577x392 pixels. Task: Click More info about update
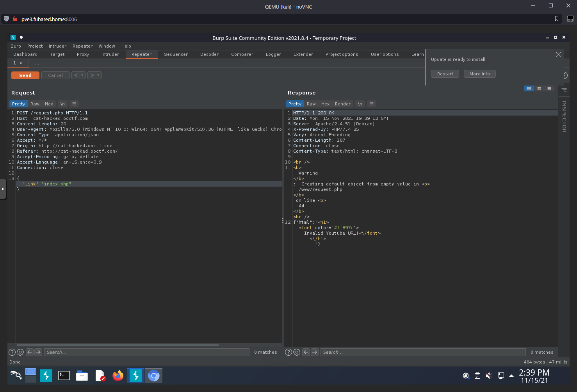point(479,74)
